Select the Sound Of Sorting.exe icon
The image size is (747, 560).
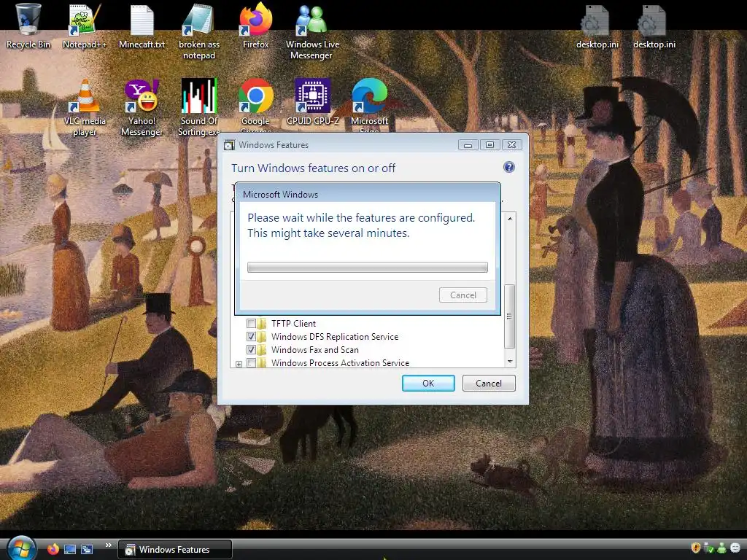pos(198,108)
